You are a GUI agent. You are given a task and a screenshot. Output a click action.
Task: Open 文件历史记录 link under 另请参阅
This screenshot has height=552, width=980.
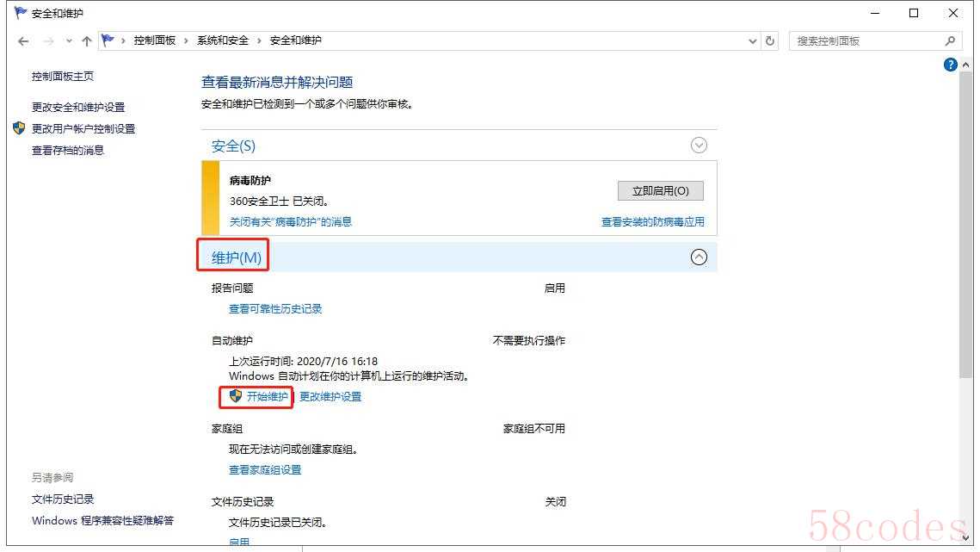point(63,499)
